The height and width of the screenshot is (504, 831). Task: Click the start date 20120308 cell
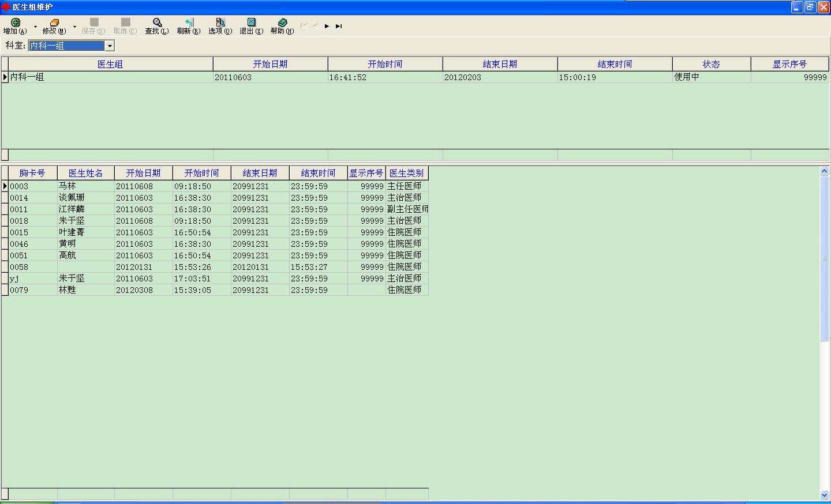pos(144,290)
